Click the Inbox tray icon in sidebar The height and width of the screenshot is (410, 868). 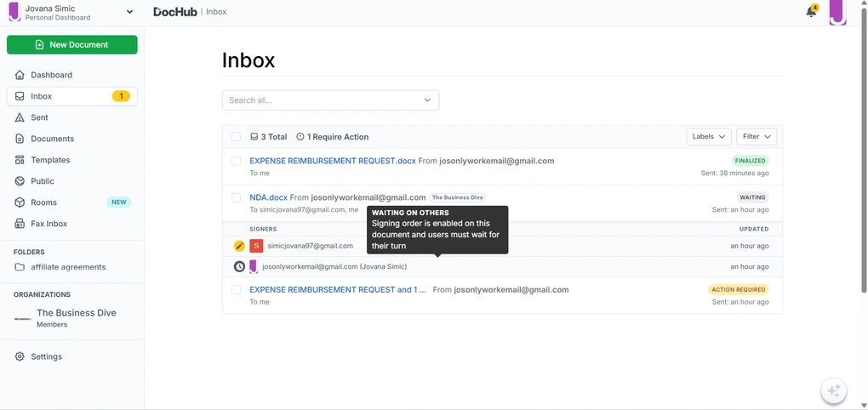coord(20,96)
